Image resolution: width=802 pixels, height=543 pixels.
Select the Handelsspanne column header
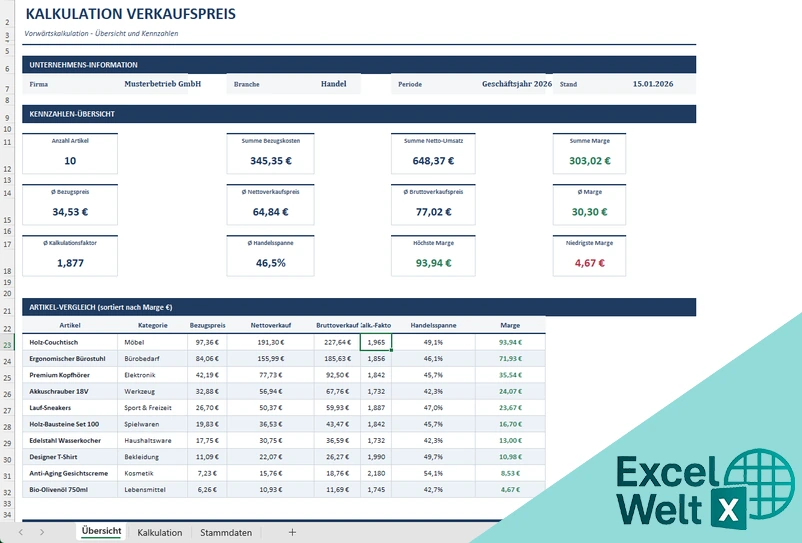coord(433,325)
